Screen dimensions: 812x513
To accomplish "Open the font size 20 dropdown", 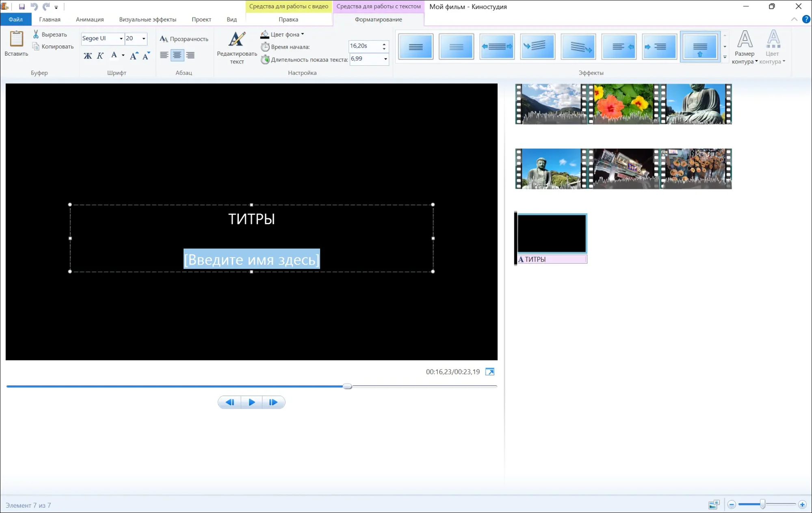I will click(144, 39).
